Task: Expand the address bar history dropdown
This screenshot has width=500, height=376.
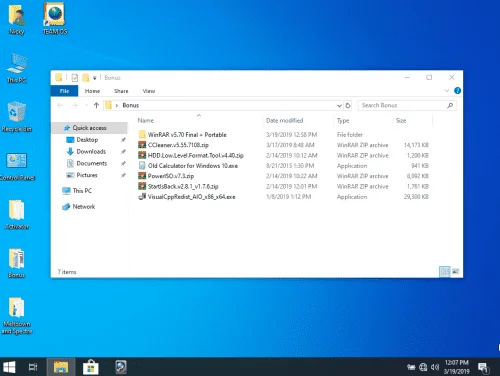Action: [x=339, y=106]
